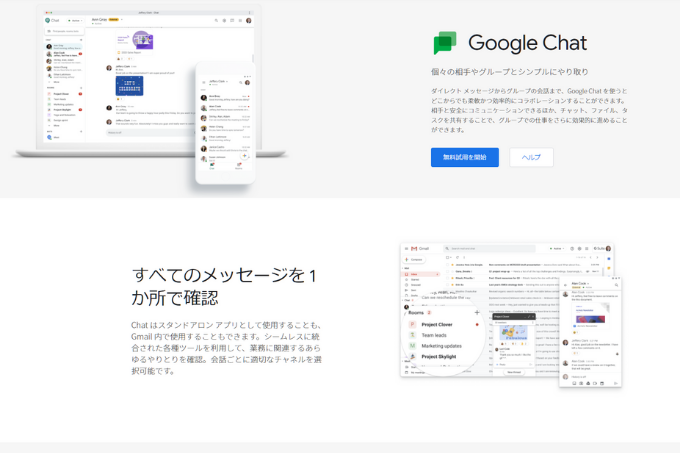
Task: Select Project Clover in the Rooms illustration
Action: tap(437, 325)
